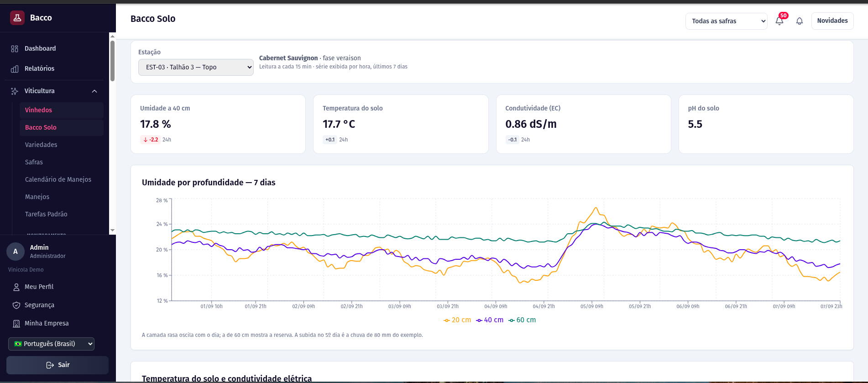Click the 05/09 09h axis label

pyautogui.click(x=592, y=306)
